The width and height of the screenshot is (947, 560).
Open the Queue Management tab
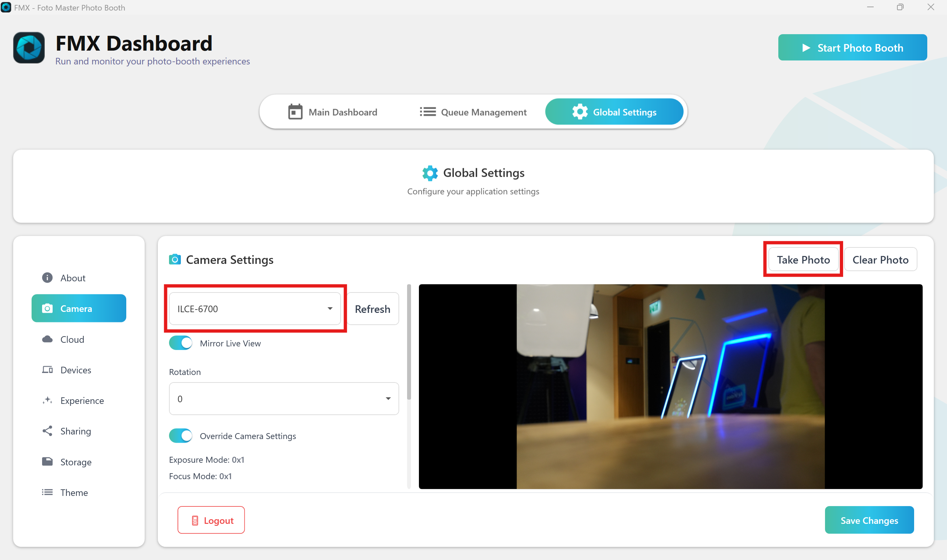point(473,112)
